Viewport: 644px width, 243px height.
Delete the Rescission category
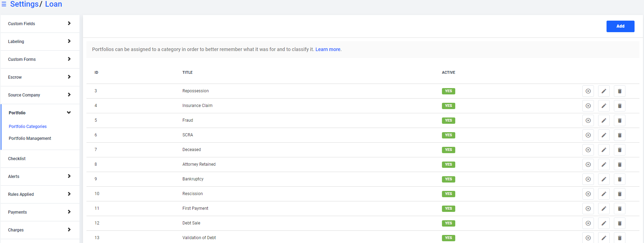pyautogui.click(x=619, y=194)
